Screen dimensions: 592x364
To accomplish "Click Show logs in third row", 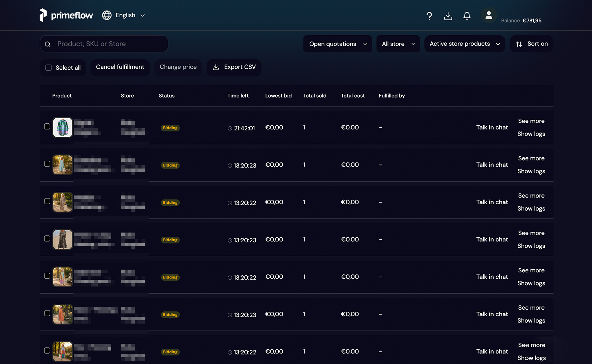I will pos(531,209).
